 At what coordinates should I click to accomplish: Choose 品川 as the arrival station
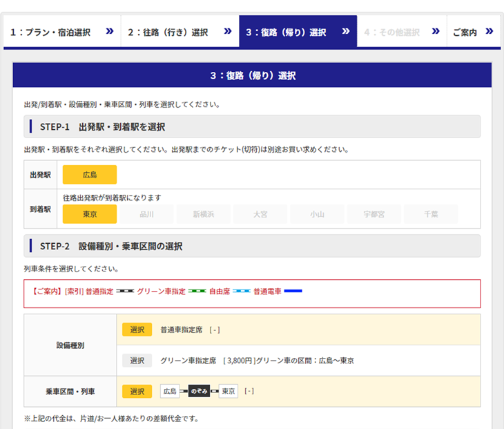pos(147,214)
